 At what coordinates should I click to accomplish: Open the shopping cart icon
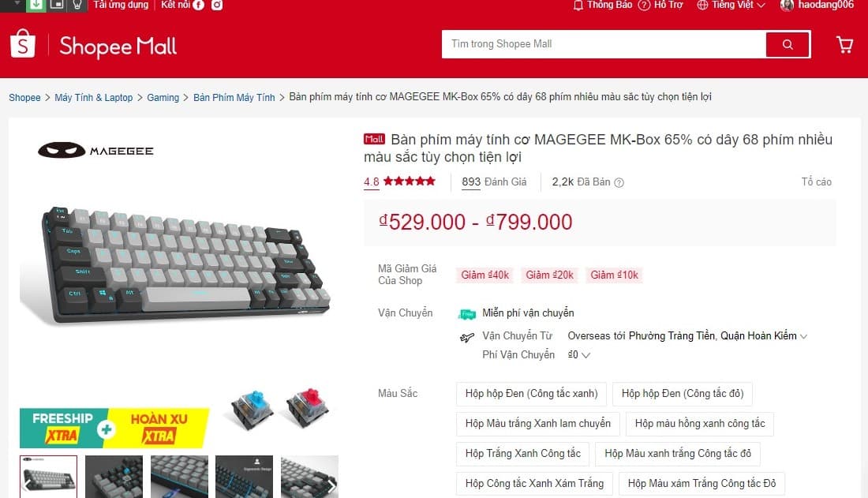845,45
